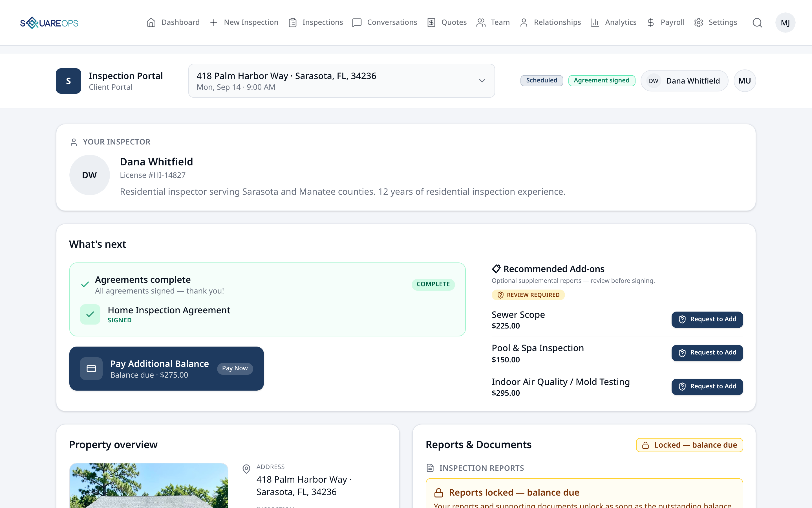Open Conversations section
The width and height of the screenshot is (812, 508).
click(x=385, y=23)
